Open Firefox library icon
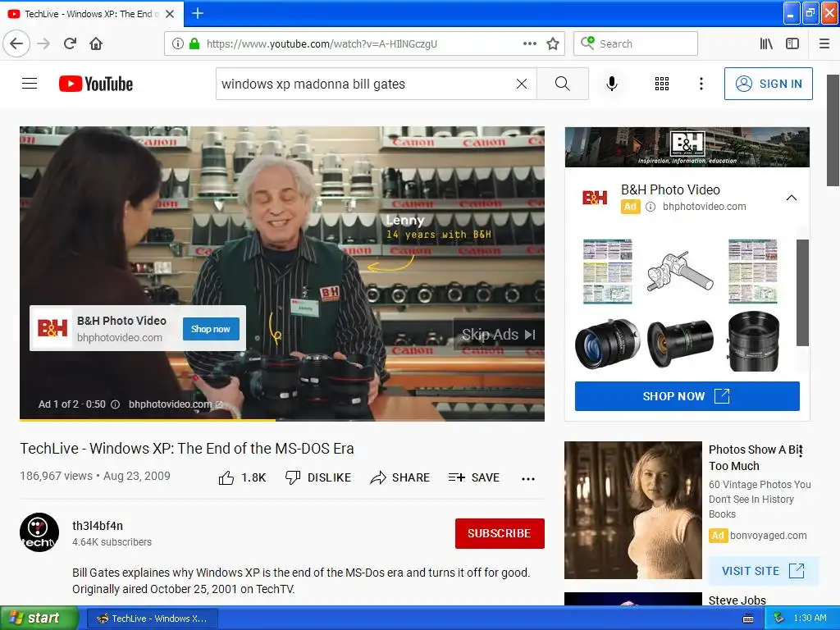The image size is (840, 630). [x=766, y=43]
